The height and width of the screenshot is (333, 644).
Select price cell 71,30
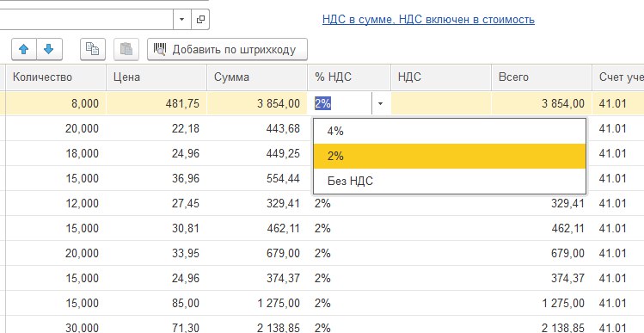pos(156,324)
